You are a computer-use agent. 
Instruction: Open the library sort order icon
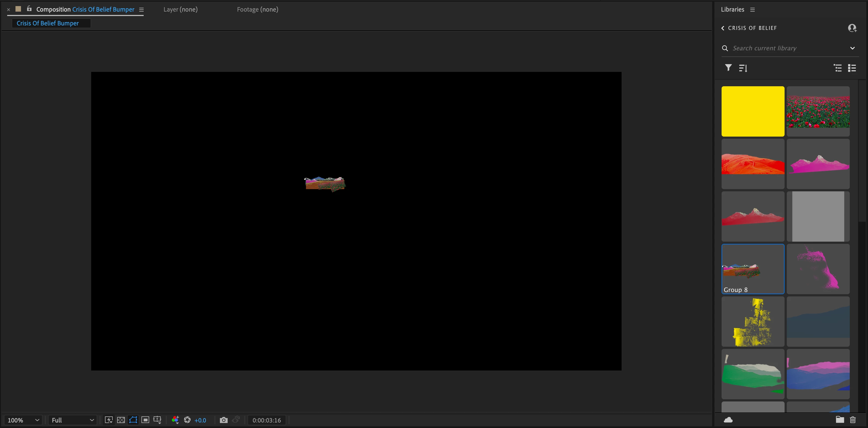743,68
